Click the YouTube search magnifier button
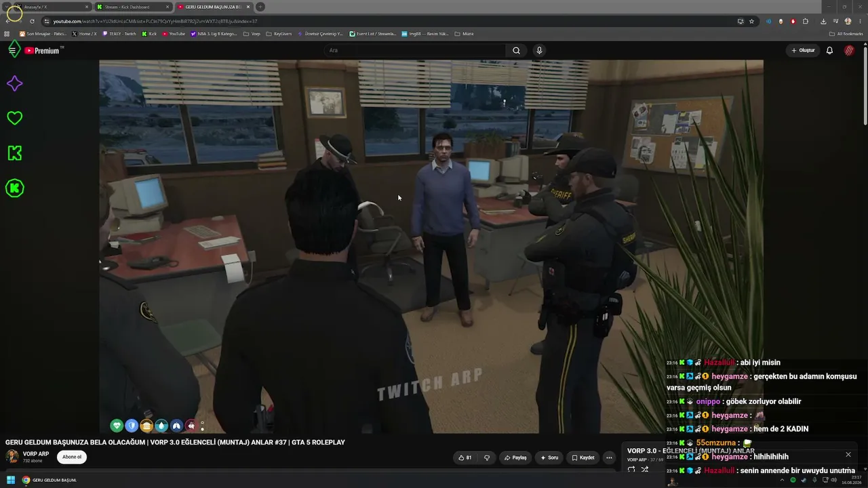Image resolution: width=868 pixels, height=488 pixels. (x=516, y=50)
